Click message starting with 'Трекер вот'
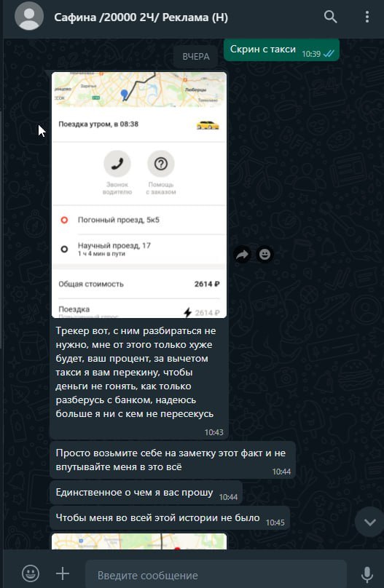The width and height of the screenshot is (384, 588). click(x=139, y=378)
